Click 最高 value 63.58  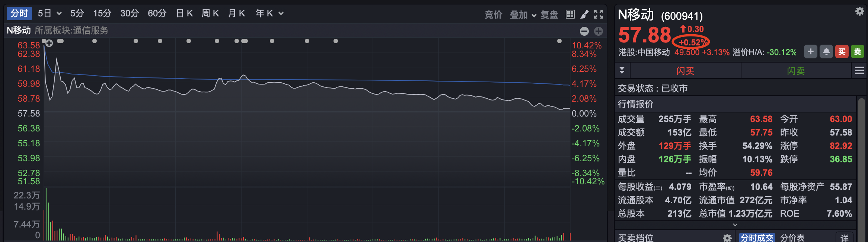(761, 119)
